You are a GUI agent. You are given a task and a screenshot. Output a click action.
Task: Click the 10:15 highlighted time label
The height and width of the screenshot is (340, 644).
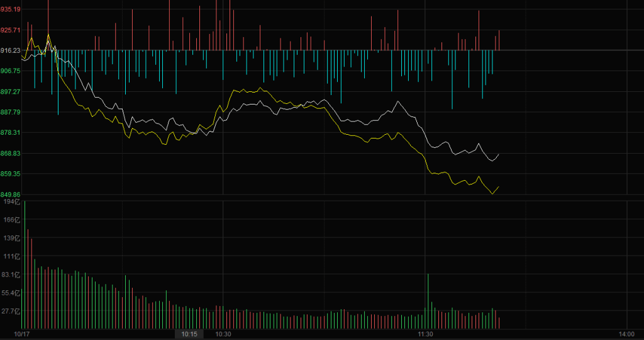[189, 334]
